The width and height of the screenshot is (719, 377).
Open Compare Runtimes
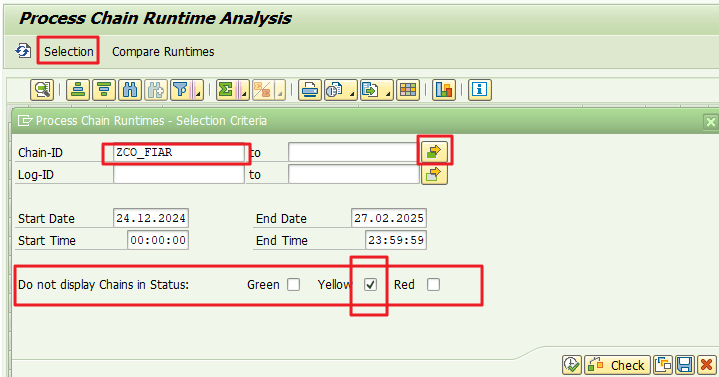click(x=163, y=51)
